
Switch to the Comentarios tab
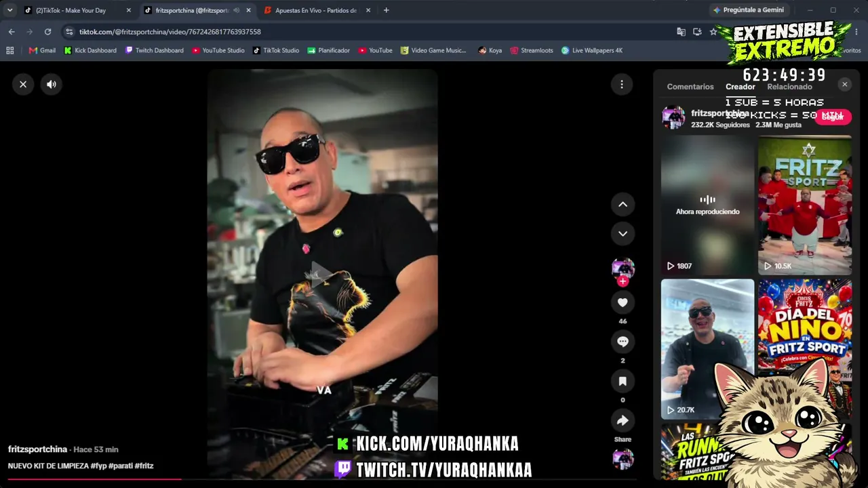pos(690,87)
